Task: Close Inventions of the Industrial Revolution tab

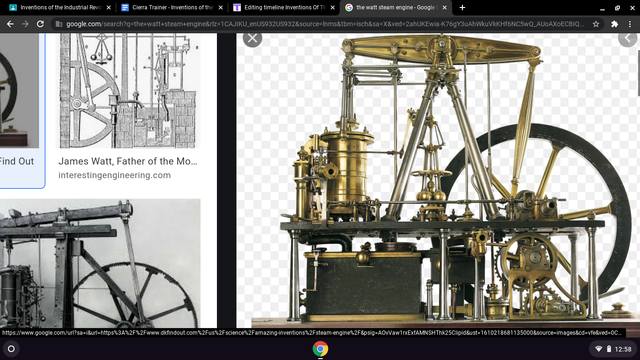Action: 109,7
